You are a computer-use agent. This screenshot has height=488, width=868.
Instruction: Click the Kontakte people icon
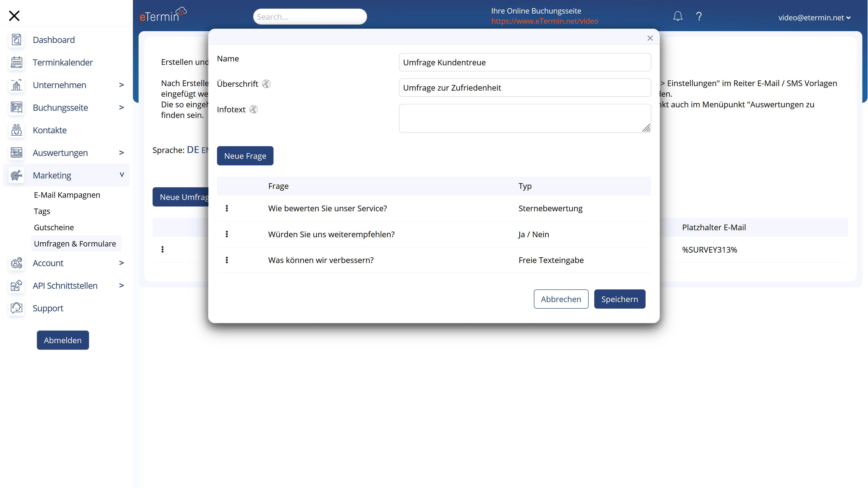[x=16, y=130]
